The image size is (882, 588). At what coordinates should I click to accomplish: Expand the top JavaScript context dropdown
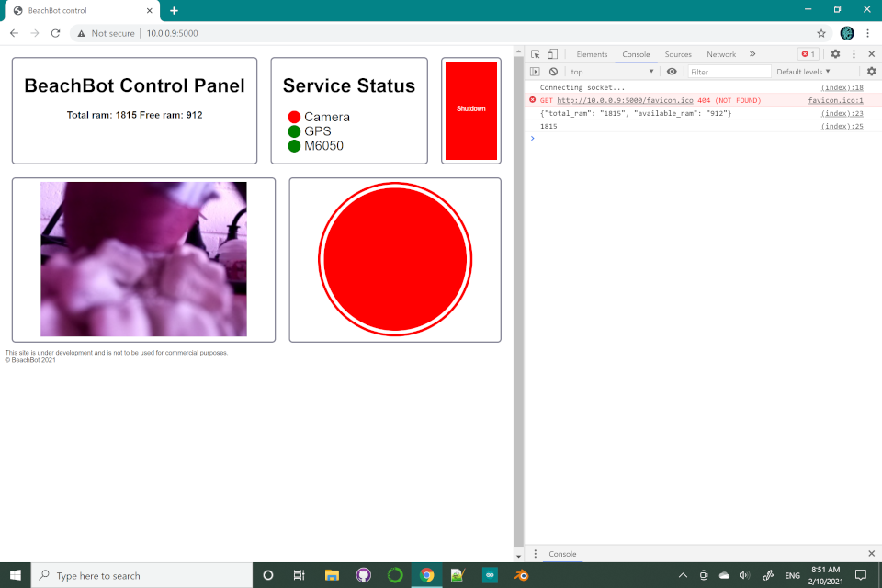tap(612, 72)
